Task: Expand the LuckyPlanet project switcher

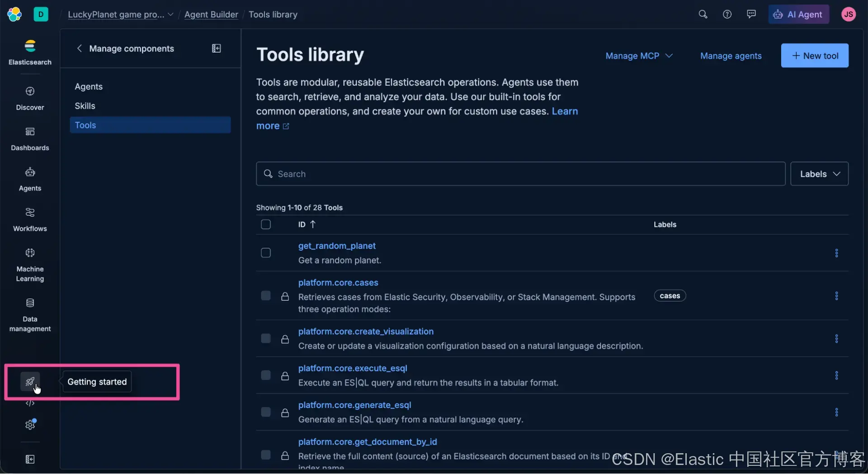Action: 121,14
